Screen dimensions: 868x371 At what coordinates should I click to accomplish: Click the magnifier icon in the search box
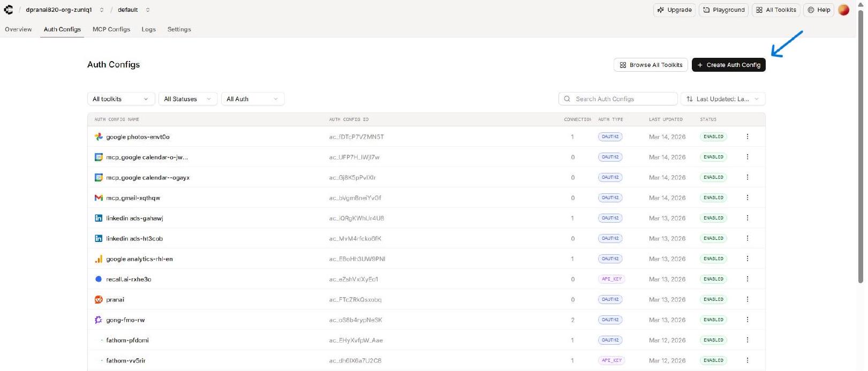[x=567, y=99]
